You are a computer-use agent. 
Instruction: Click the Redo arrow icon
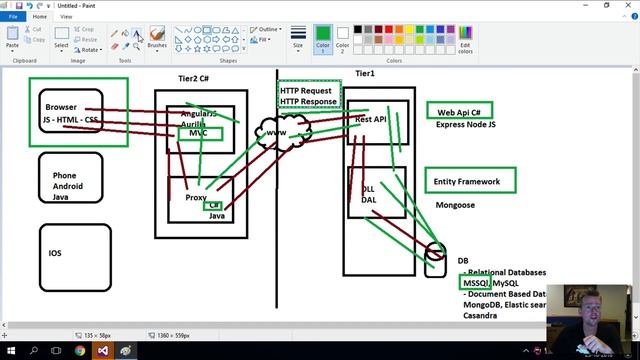[x=40, y=6]
